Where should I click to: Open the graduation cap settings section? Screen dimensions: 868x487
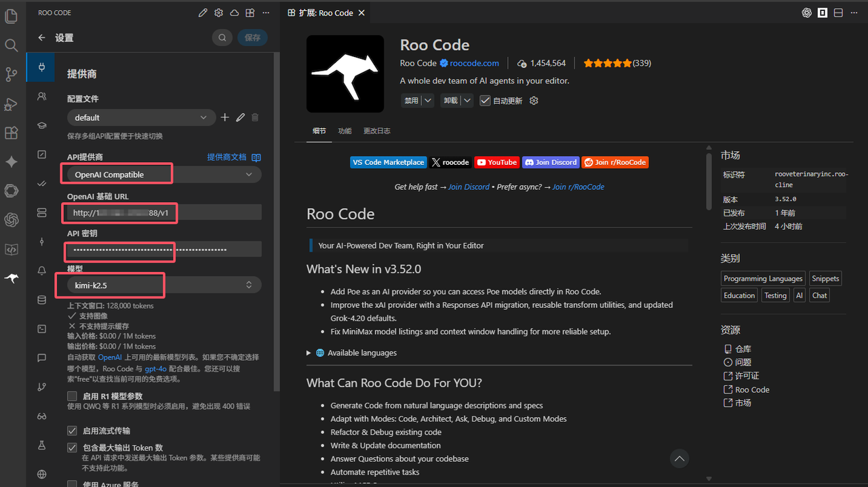[41, 125]
